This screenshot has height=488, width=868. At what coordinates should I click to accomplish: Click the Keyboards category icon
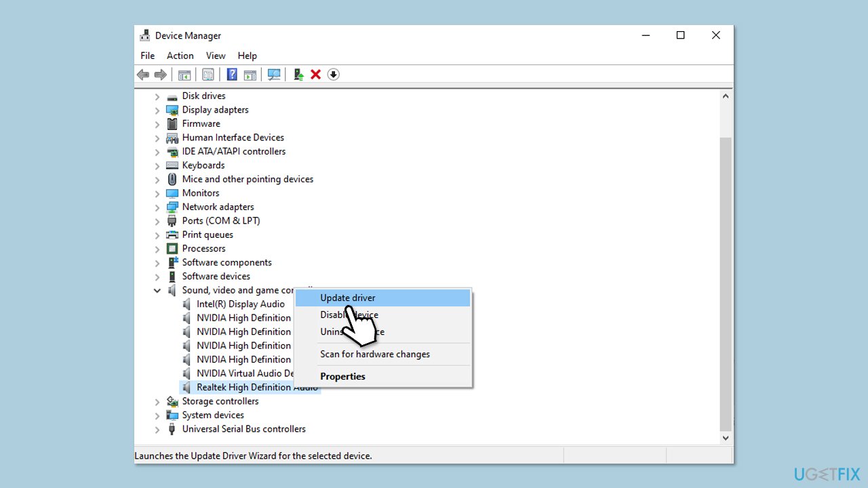coord(172,165)
